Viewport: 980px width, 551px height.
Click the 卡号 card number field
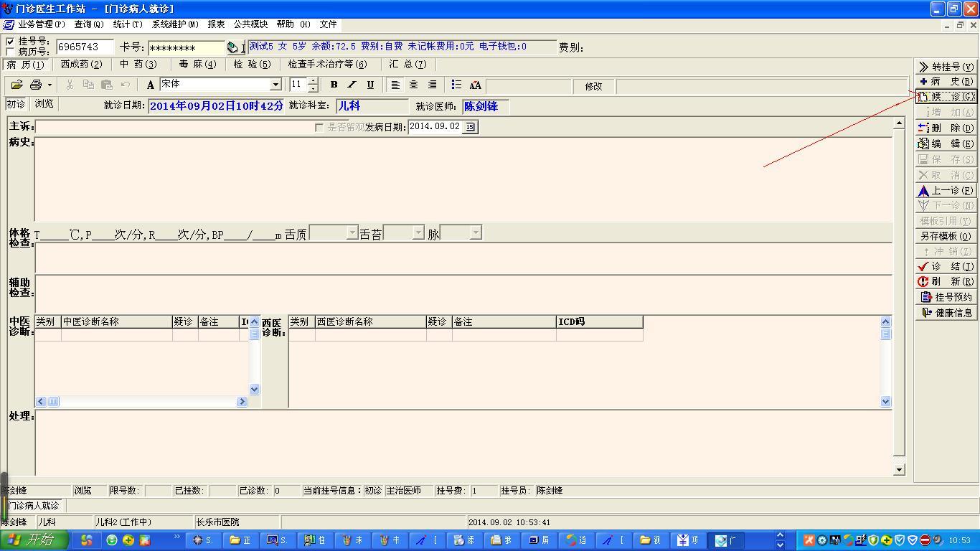point(187,48)
